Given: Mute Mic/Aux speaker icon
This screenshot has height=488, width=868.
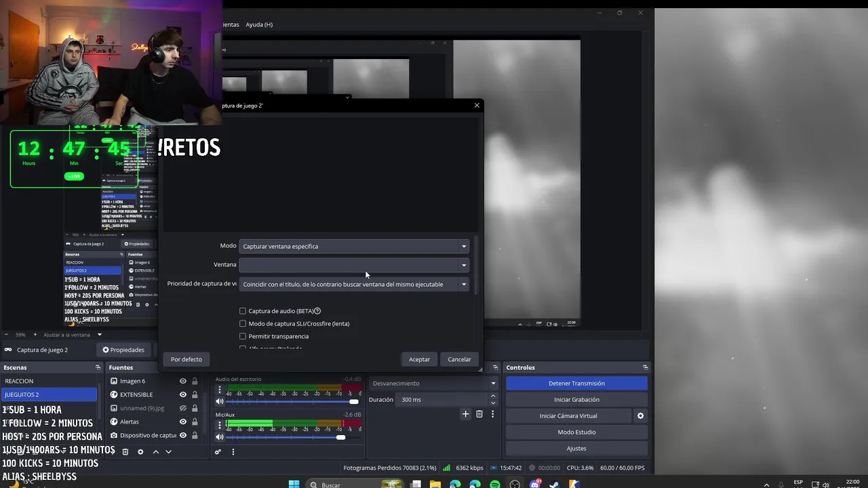Looking at the screenshot, I should (219, 437).
